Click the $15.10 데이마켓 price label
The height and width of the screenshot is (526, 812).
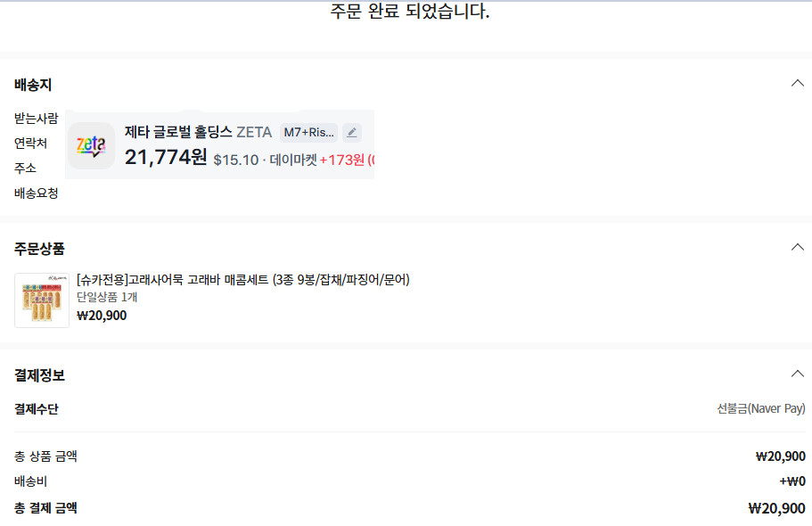[265, 160]
